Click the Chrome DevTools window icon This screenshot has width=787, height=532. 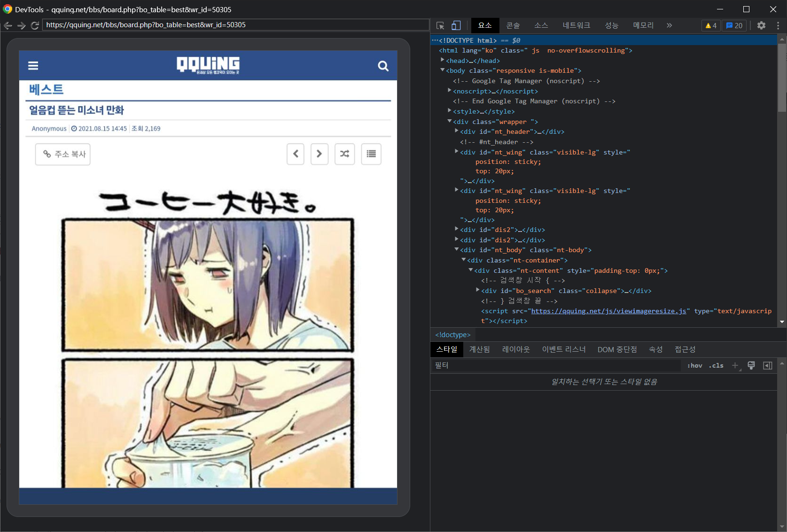7,9
